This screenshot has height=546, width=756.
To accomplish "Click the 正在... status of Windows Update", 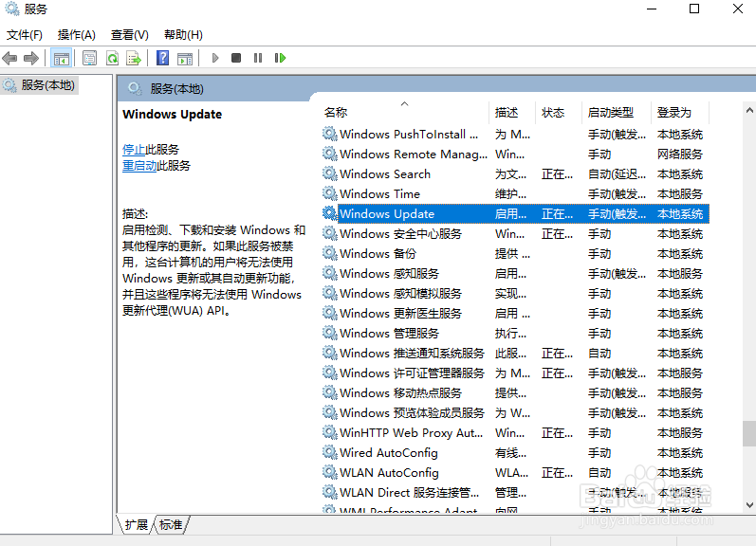I will coord(557,214).
